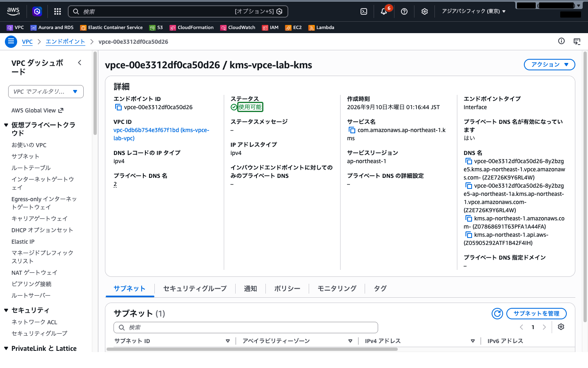Viewport: 588px width, 368px height.
Task: Copy the service name com.amazonaws.ap-northeast-1.kms
Action: [352, 130]
